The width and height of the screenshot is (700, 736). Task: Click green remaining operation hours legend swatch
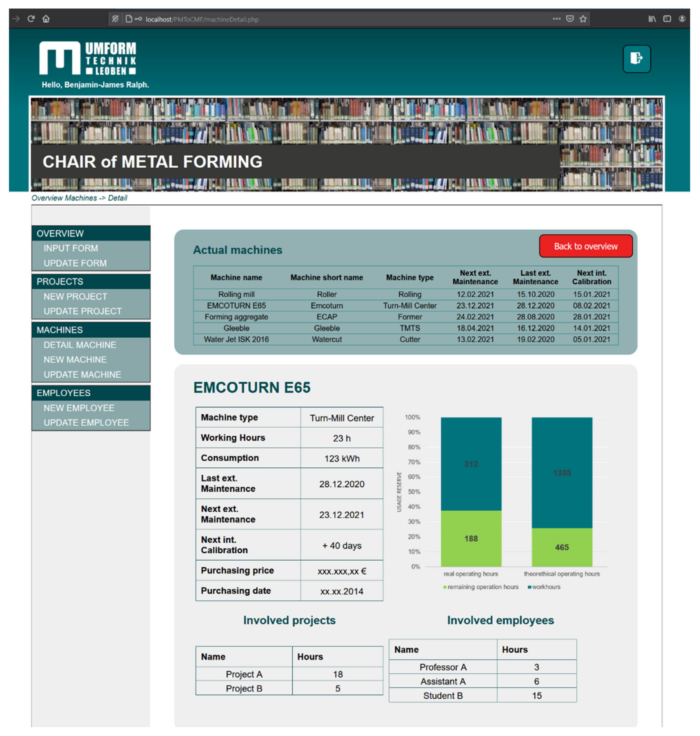[444, 587]
